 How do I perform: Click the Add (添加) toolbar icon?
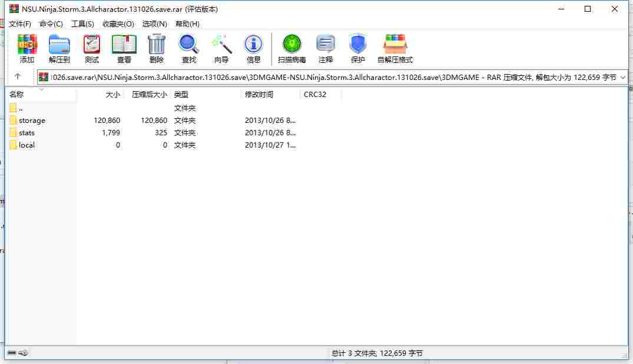pos(27,44)
